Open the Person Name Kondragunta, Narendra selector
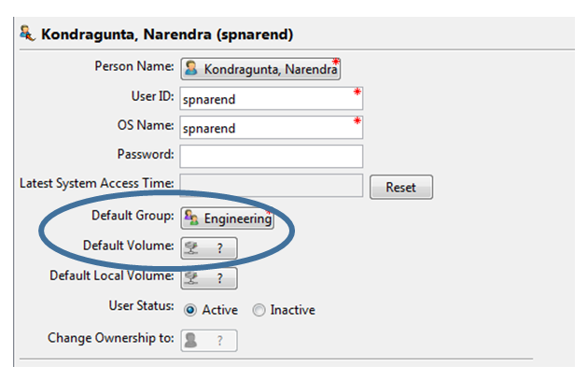Screen dimensions: 588x380 pyautogui.click(x=260, y=69)
